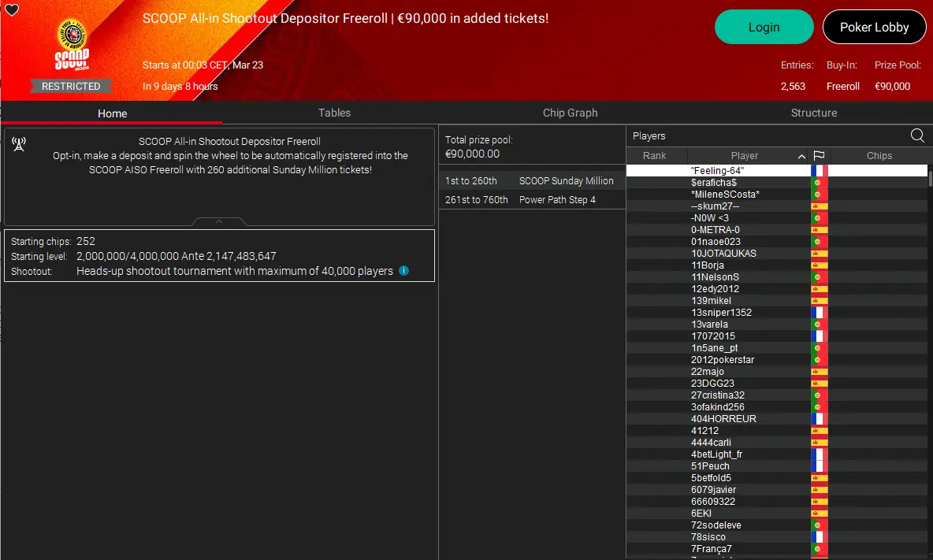Viewport: 933px width, 560px height.
Task: Select player 4betLight_fr
Action: [x=776, y=454]
